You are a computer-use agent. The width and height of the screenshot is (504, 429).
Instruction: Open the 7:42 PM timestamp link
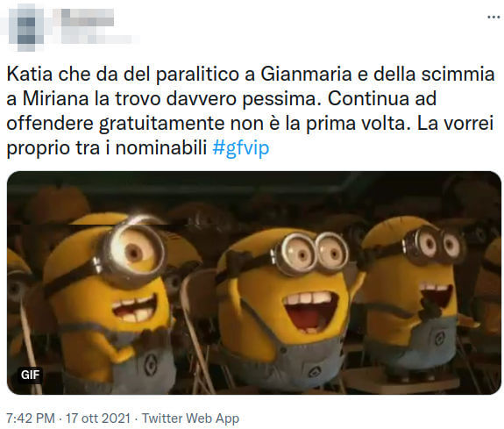tap(31, 418)
